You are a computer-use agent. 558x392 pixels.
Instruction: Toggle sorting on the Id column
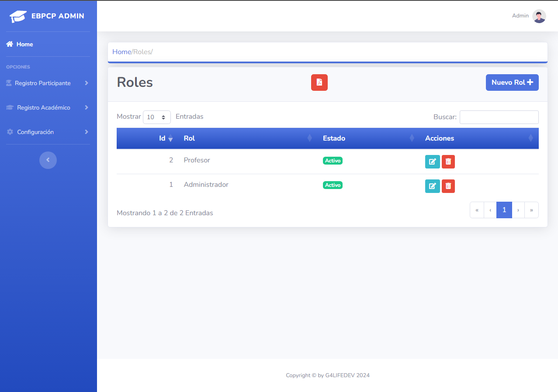(164, 138)
